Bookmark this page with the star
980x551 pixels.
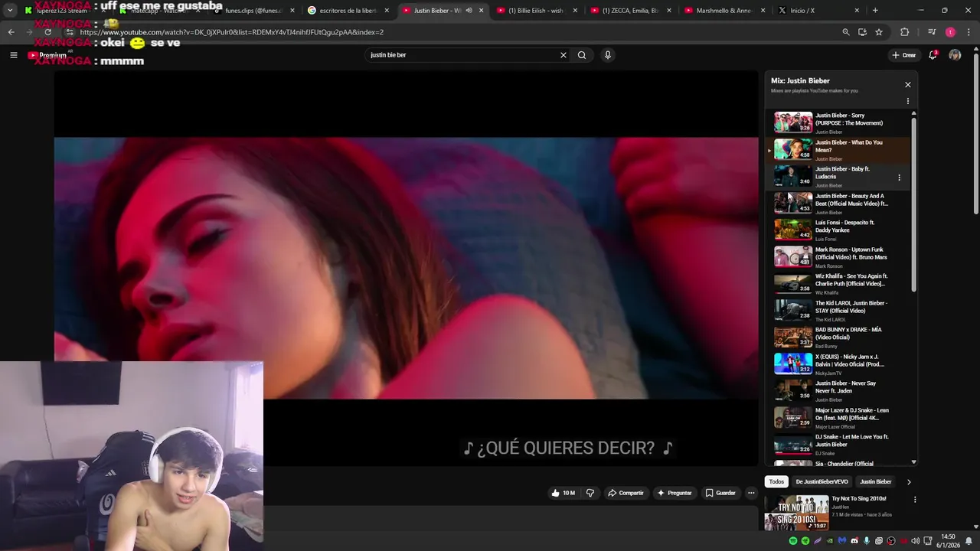tap(879, 32)
